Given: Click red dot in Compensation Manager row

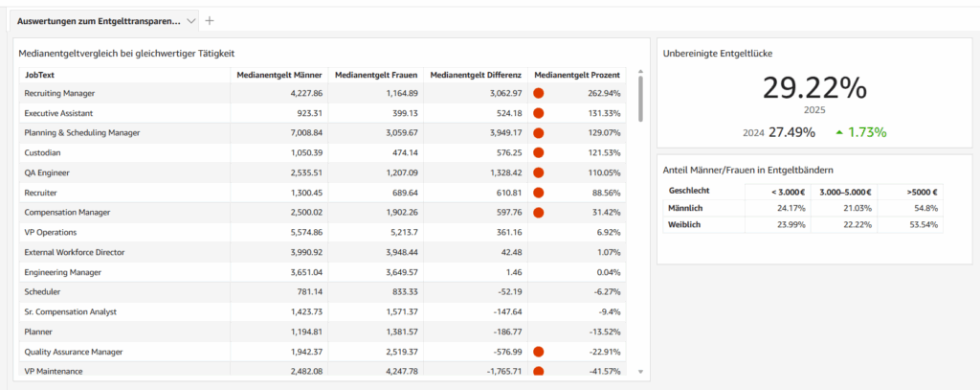Looking at the screenshot, I should pyautogui.click(x=539, y=212).
